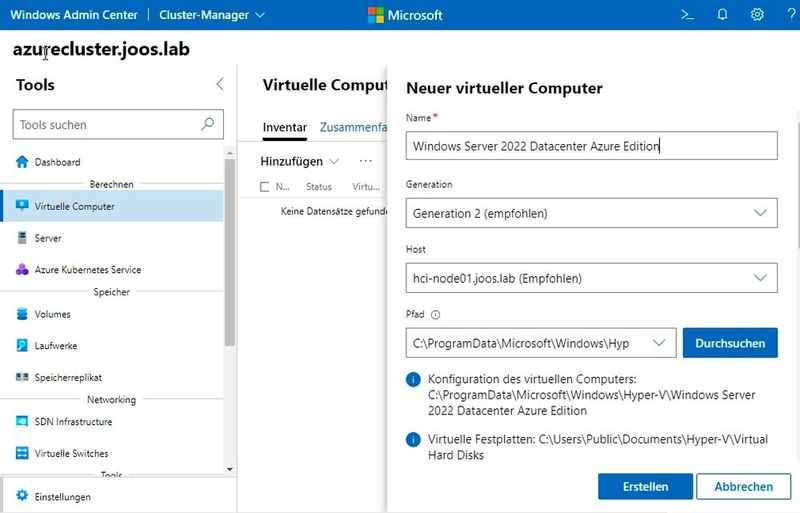
Task: Open Volumes in the Tools list
Action: tap(112, 314)
